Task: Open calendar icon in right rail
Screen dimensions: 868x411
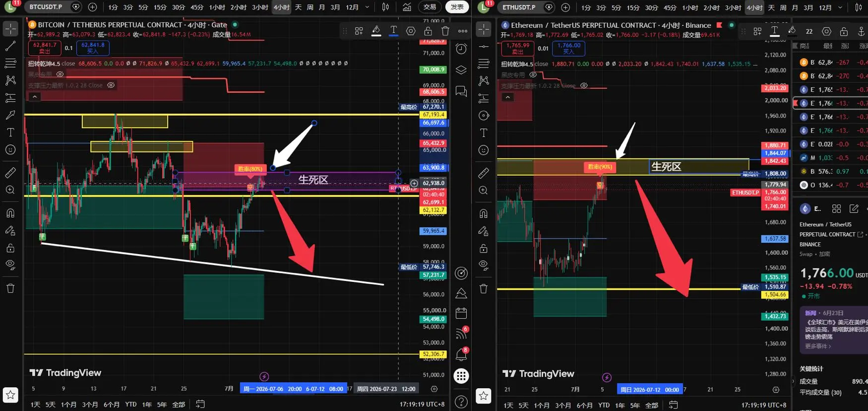Action: point(461,314)
